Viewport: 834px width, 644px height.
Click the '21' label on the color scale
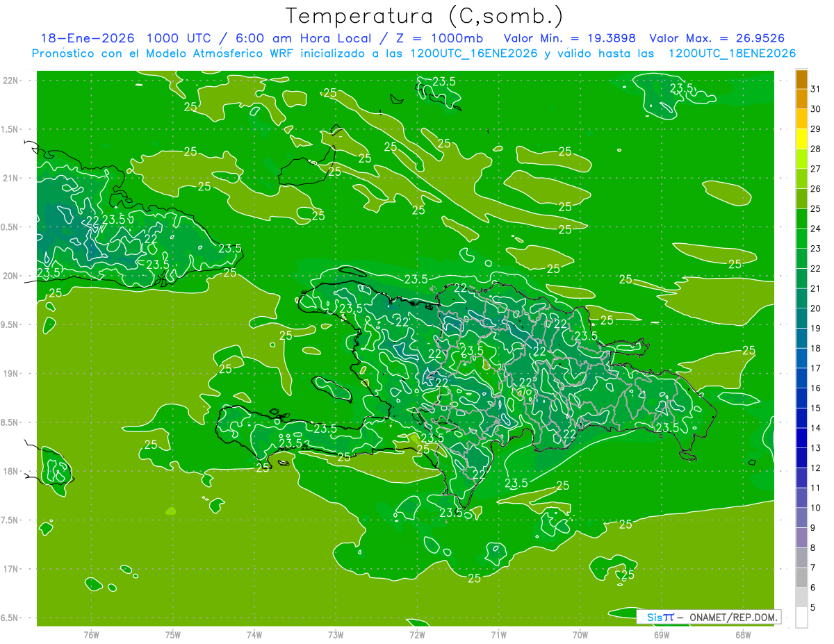816,288
